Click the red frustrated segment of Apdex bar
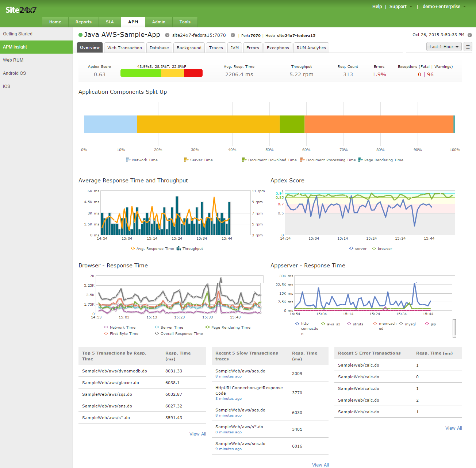Image resolution: width=476 pixels, height=468 pixels. coord(193,73)
